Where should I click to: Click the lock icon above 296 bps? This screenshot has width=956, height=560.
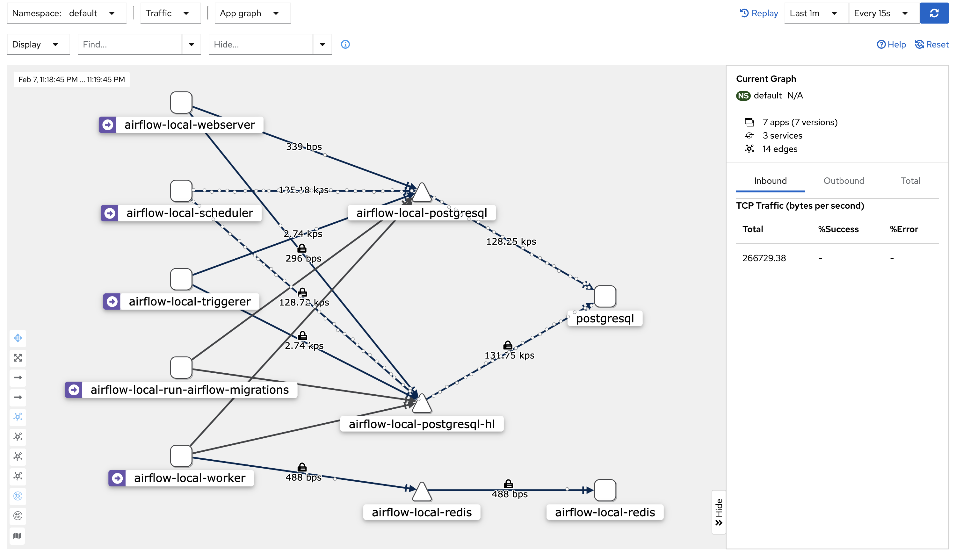pos(301,248)
